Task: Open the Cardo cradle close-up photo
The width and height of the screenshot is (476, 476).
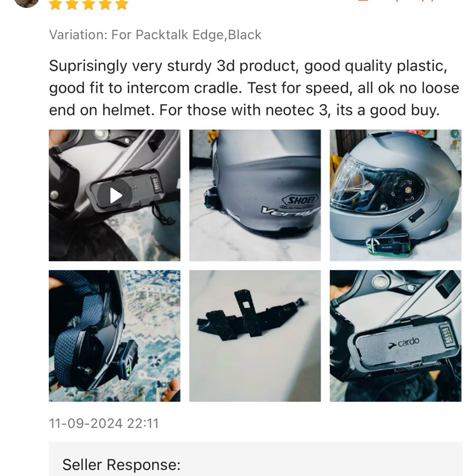Action: (396, 336)
